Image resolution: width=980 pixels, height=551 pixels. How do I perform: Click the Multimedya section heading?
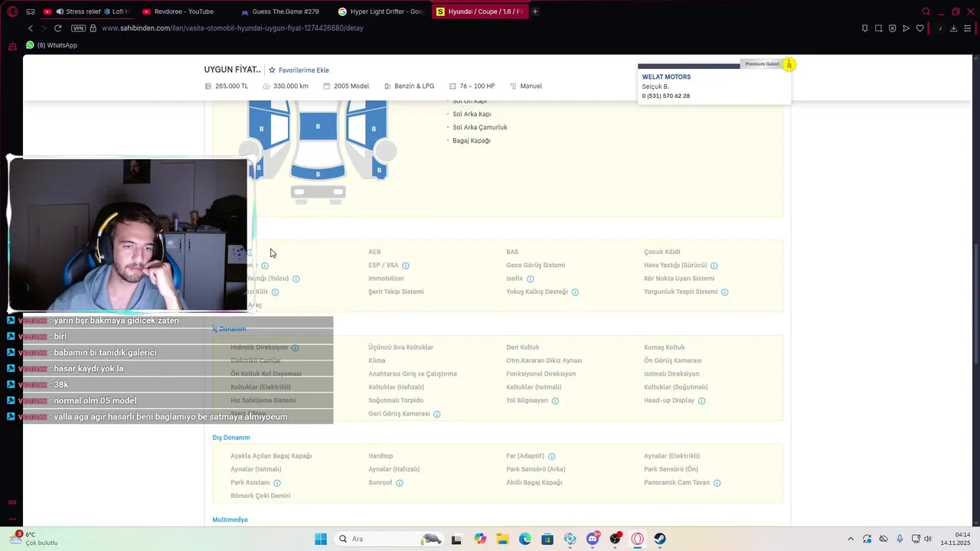click(x=230, y=520)
